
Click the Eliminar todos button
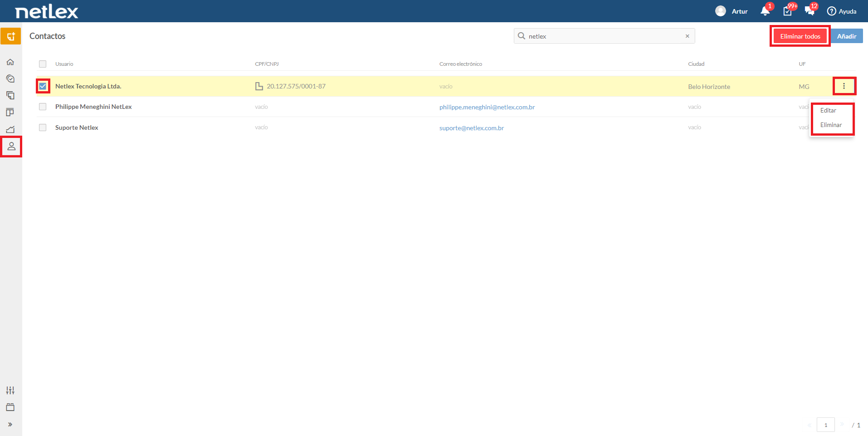coord(800,36)
